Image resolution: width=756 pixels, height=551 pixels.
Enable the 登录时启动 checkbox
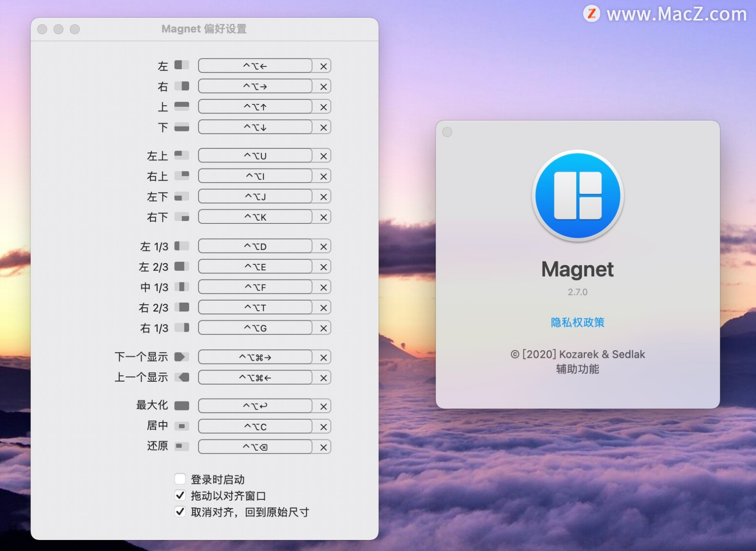(x=180, y=479)
